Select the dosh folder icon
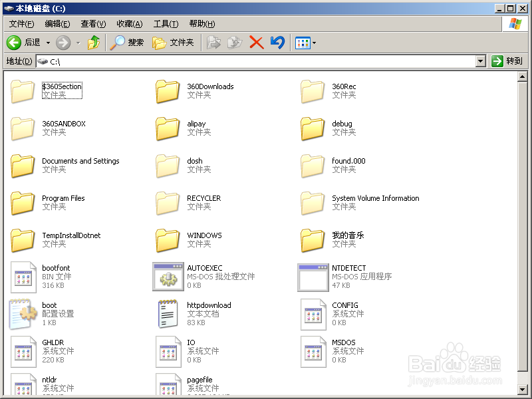Viewport: 532px width, 399px height. [168, 166]
